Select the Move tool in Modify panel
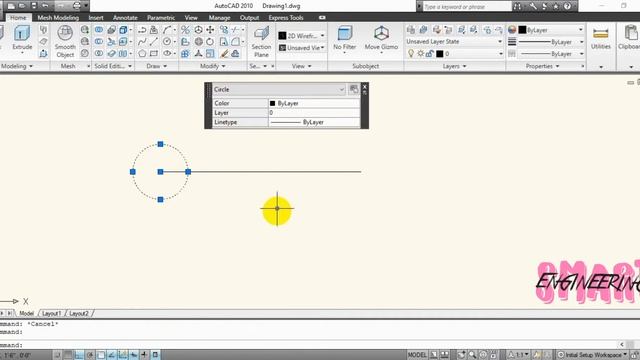Viewport: 640px width, 360px height. tap(210, 30)
